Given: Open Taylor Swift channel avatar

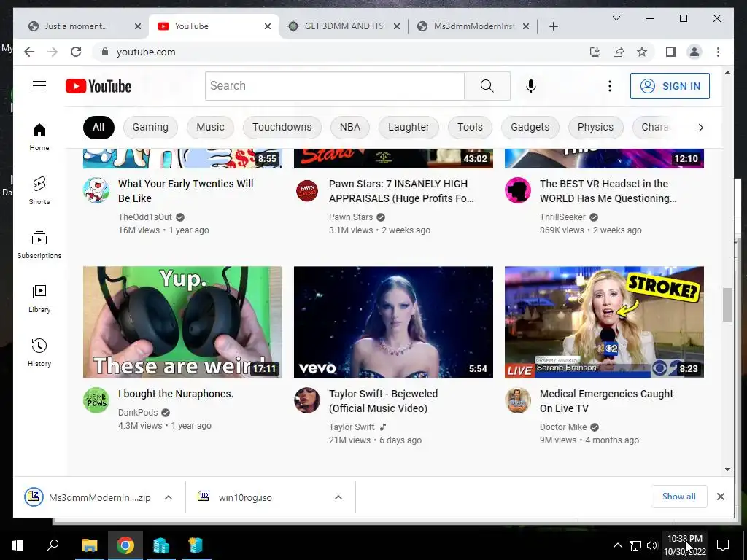Looking at the screenshot, I should coord(307,400).
